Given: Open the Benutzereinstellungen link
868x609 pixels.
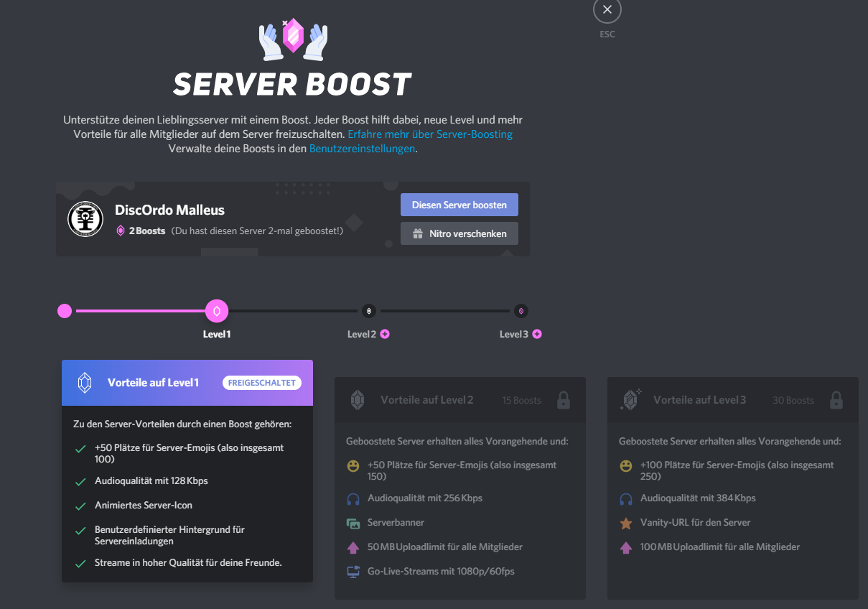Looking at the screenshot, I should coord(362,149).
